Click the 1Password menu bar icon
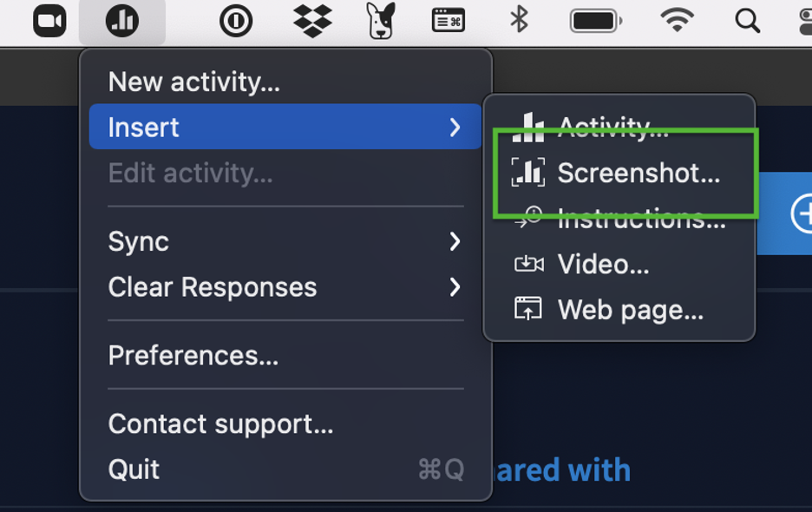Image resolution: width=812 pixels, height=512 pixels. [236, 21]
